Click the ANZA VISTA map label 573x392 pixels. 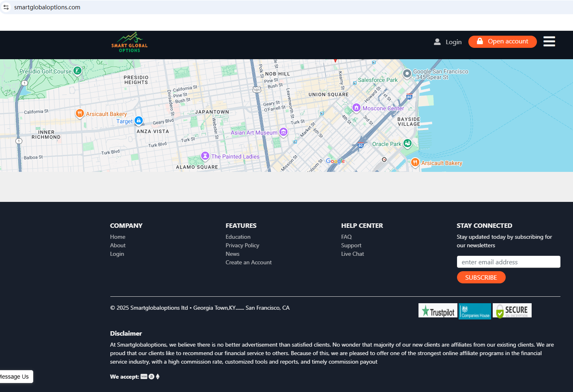click(x=153, y=131)
